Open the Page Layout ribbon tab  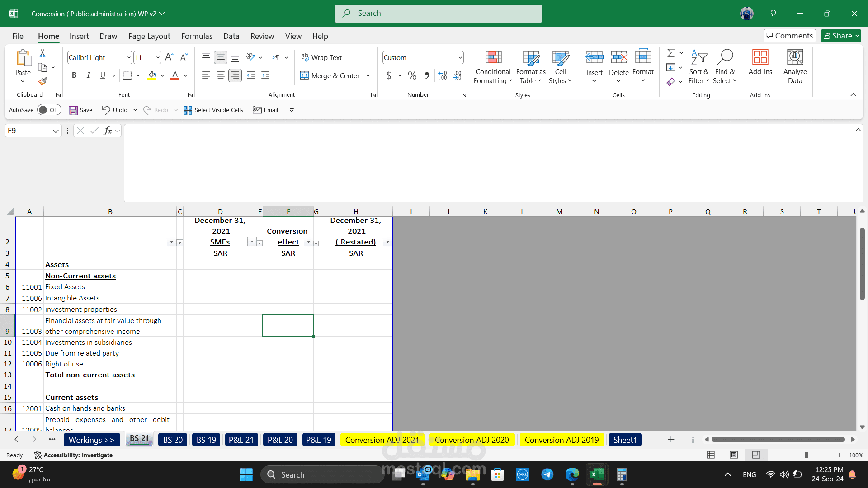click(x=149, y=36)
